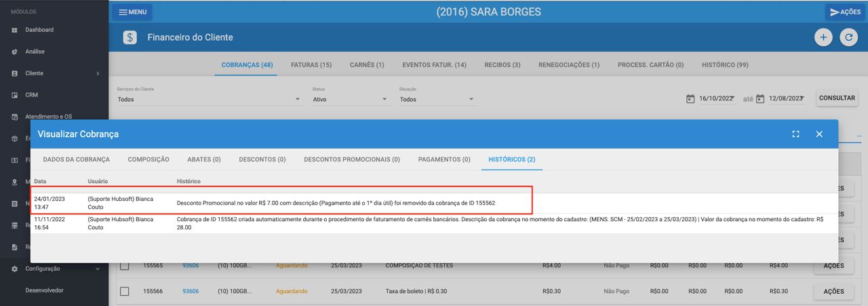The image size is (868, 306).
Task: Select history date 24/01/2023 13:47
Action: [x=50, y=203]
